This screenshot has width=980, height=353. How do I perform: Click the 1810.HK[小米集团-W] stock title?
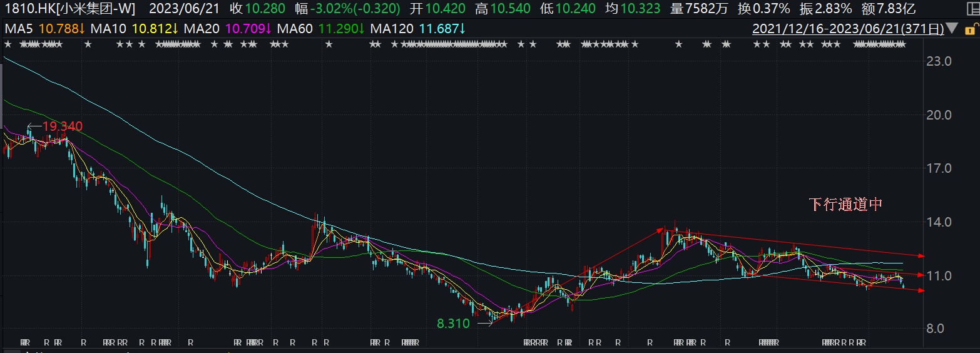click(x=70, y=9)
